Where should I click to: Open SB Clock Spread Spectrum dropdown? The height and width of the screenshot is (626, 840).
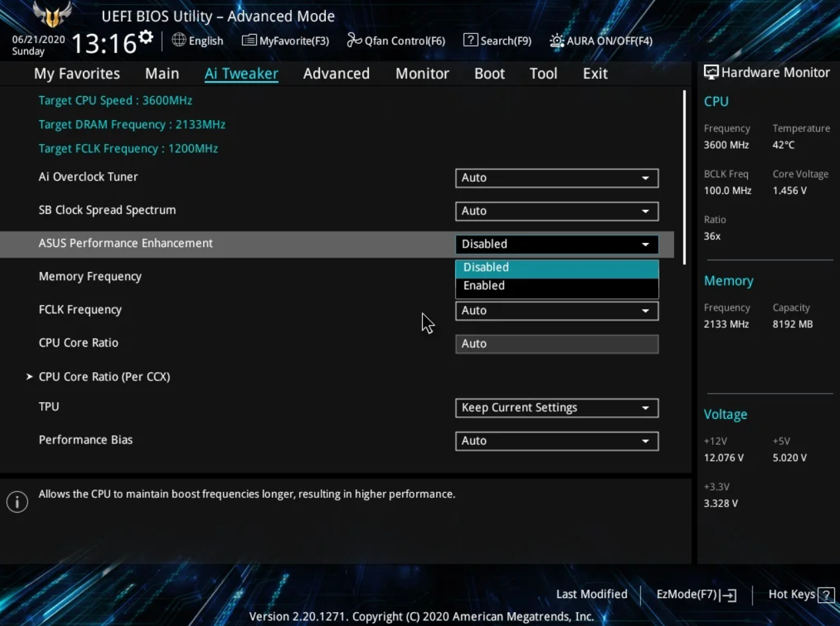click(x=557, y=211)
